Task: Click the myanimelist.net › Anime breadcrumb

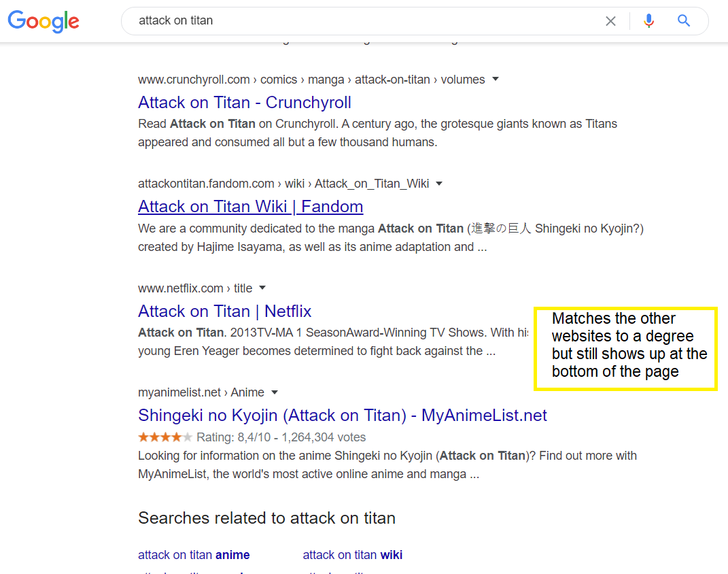Action: coord(201,392)
